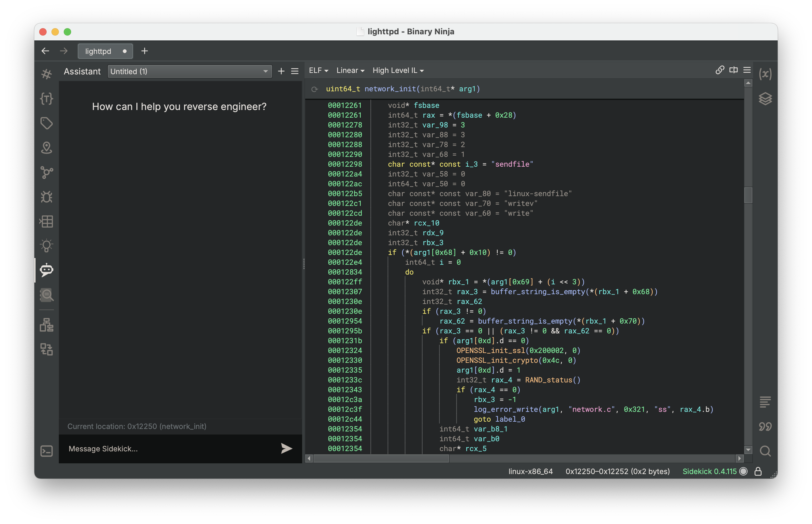
Task: Open the Untitled (1) chat dropdown
Action: 189,71
